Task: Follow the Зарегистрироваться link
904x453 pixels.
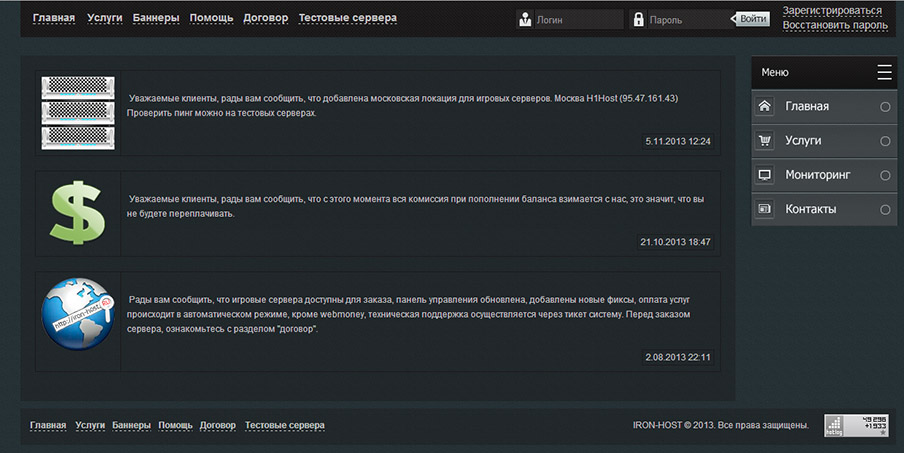Action: (x=832, y=11)
